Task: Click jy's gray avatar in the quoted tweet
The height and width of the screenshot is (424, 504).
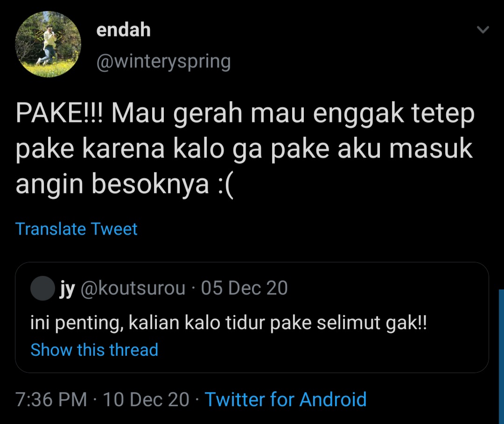Action: 42,288
